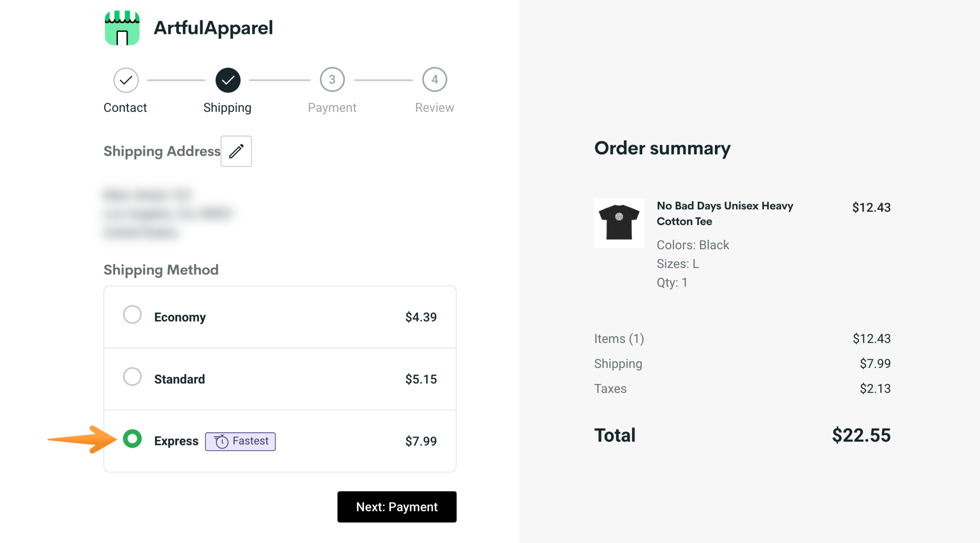
Task: Click the No Bad Days tee product title
Action: pos(725,213)
